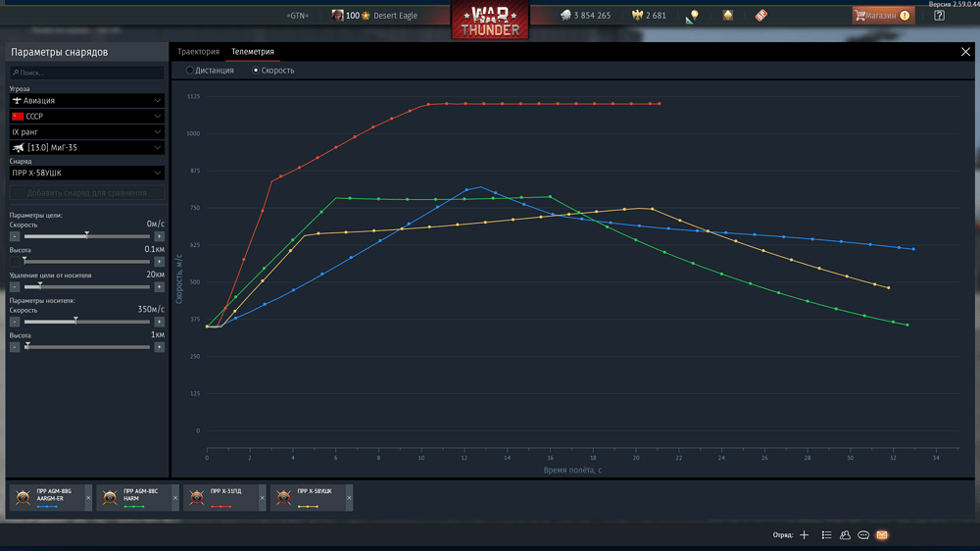980x551 pixels.
Task: Click Х-31ПД missile icon
Action: (197, 497)
